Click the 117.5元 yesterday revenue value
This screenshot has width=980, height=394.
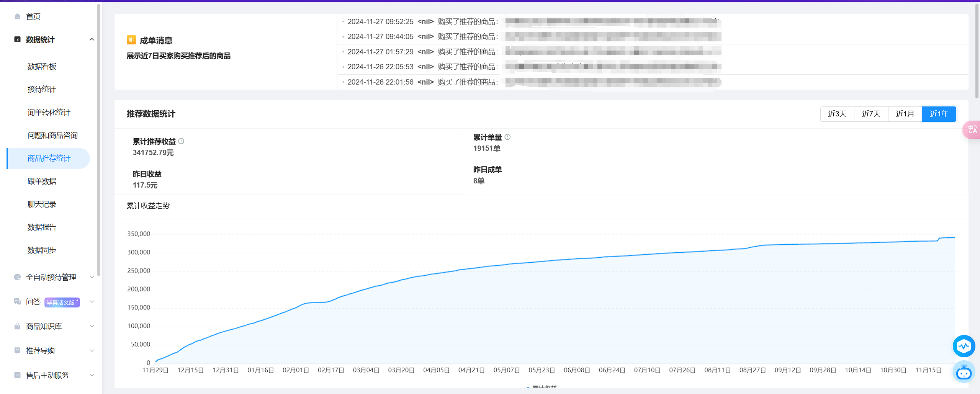(145, 185)
